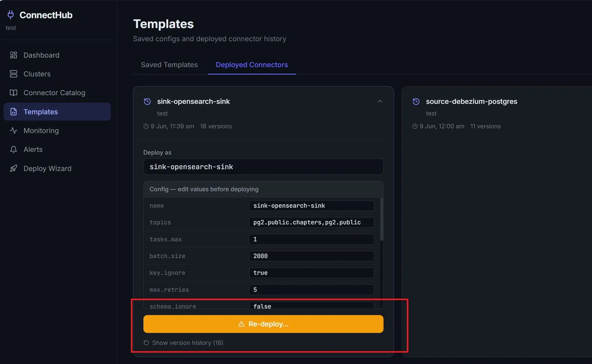Screen dimensions: 592x364
Task: Click the Deploy as name field
Action: click(x=263, y=167)
